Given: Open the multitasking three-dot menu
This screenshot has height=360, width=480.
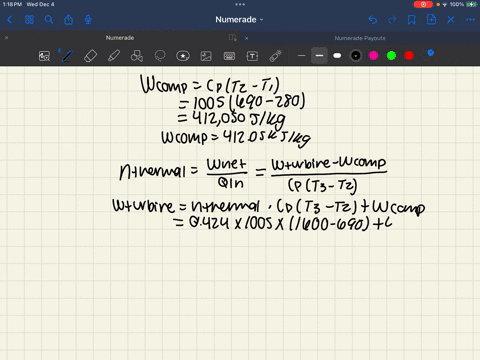Looking at the screenshot, I should tap(240, 4).
